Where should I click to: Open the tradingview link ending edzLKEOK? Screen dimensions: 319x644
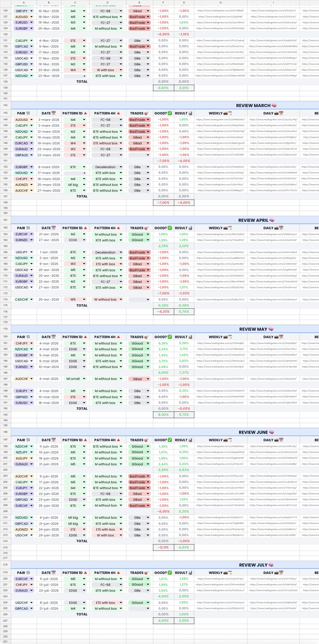click(273, 40)
